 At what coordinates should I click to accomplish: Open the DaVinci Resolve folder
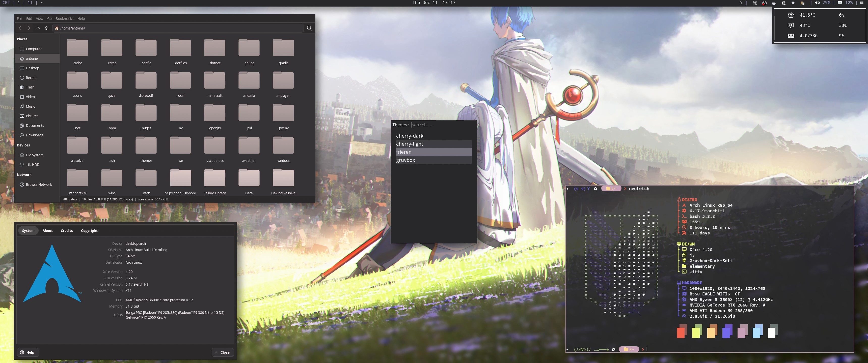tap(283, 182)
